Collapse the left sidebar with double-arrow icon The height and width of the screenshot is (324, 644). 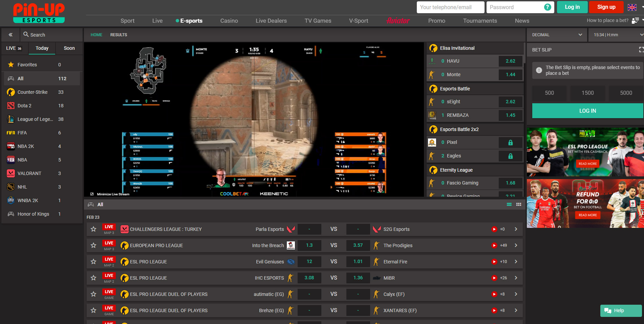(10, 35)
